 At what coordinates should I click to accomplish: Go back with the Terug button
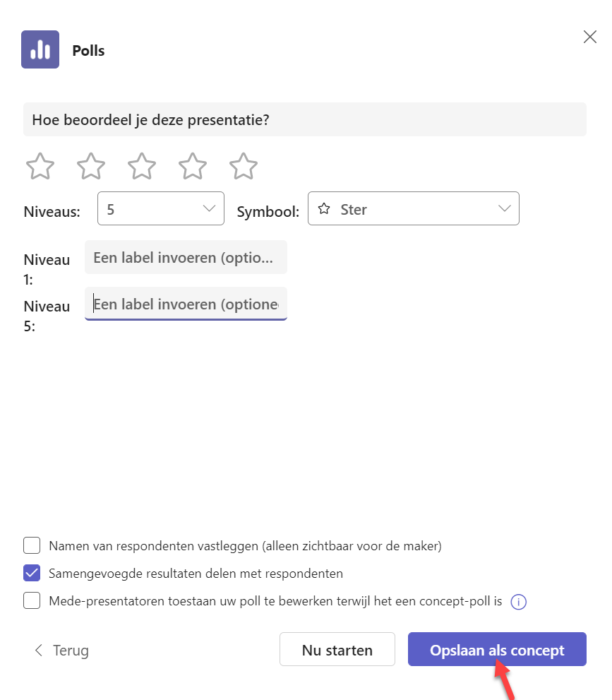(x=61, y=650)
